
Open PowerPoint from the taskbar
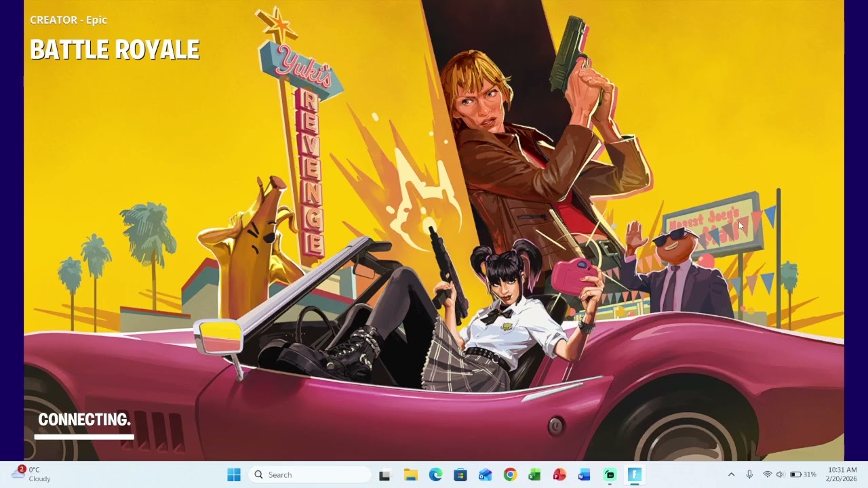pos(559,475)
